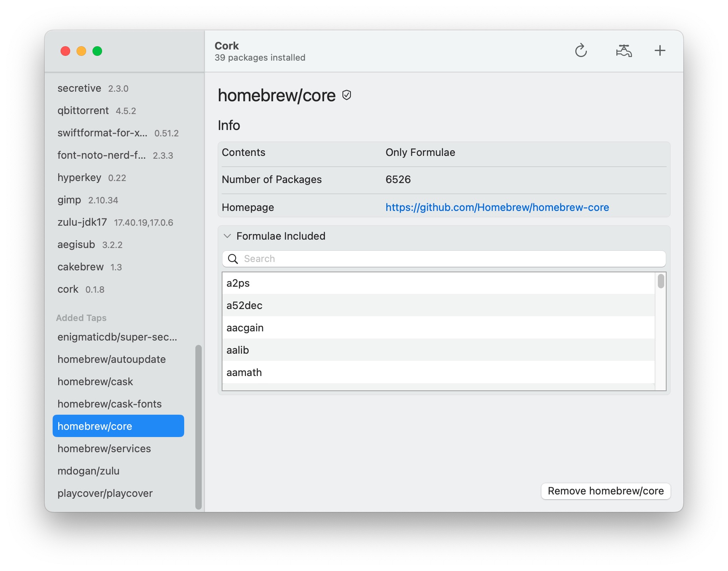Click the Added Taps section header

click(81, 318)
